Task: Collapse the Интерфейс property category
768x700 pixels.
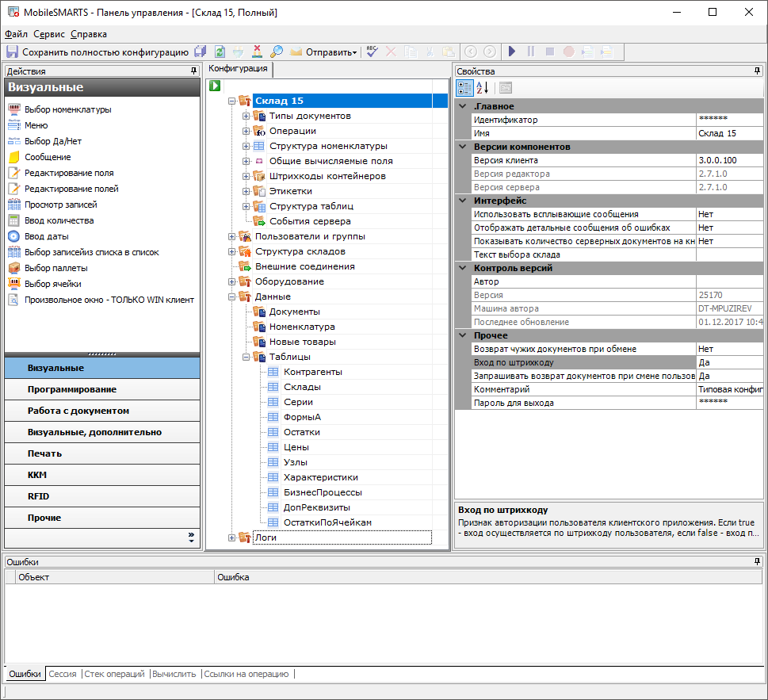Action: pyautogui.click(x=462, y=201)
